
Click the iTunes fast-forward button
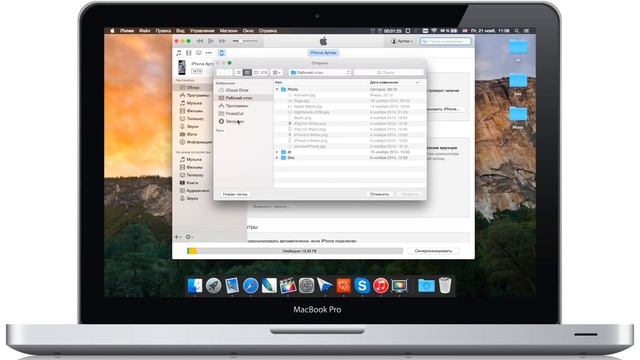pos(222,41)
